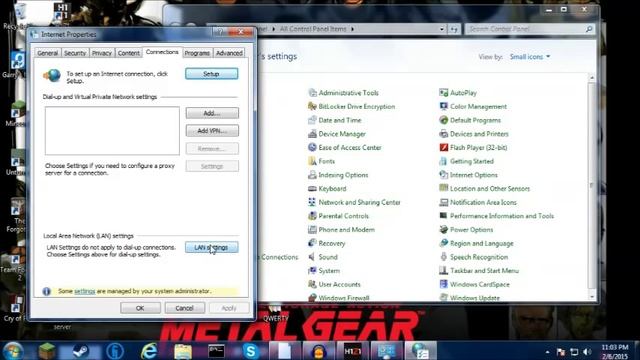Click the Add... button
Screen dimensions: 640x360
[x=212, y=113]
